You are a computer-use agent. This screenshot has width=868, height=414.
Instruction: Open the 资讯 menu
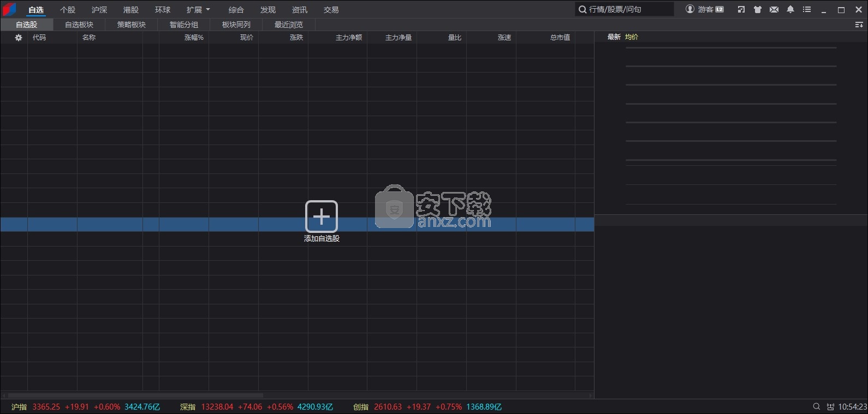pyautogui.click(x=300, y=10)
